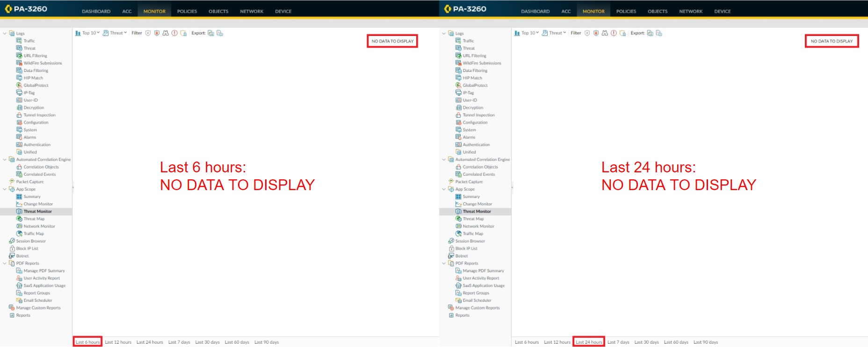
Task: Click the file filter icon in left window
Action: tap(183, 33)
